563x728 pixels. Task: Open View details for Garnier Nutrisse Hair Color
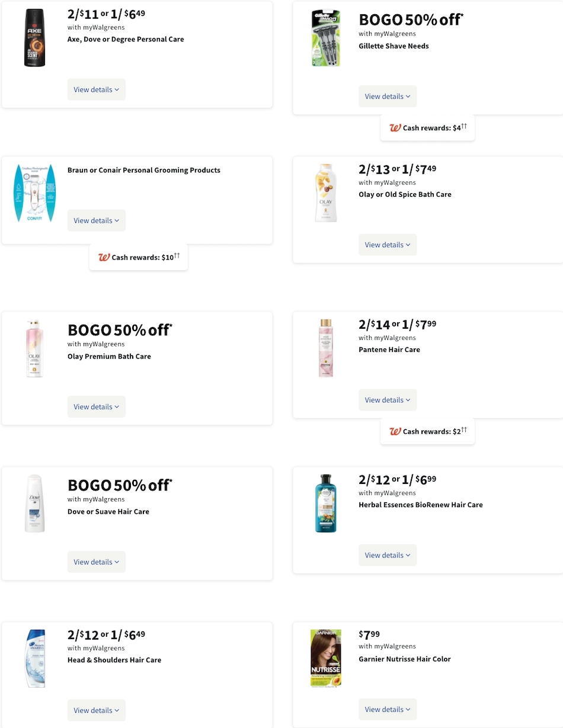tap(387, 709)
